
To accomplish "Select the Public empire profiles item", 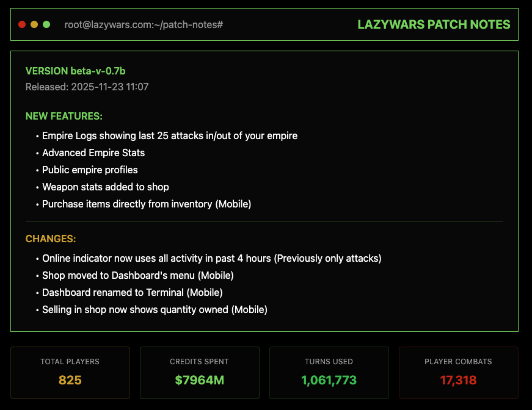I will 89,170.
